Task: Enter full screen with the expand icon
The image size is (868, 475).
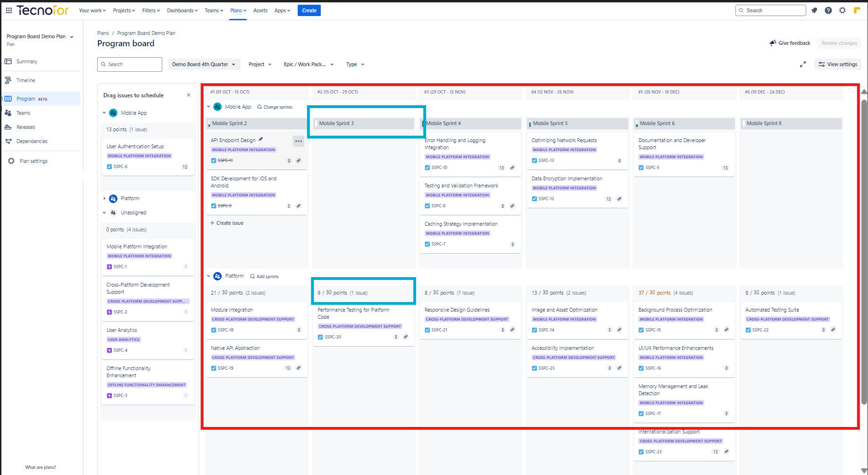Action: tap(803, 64)
